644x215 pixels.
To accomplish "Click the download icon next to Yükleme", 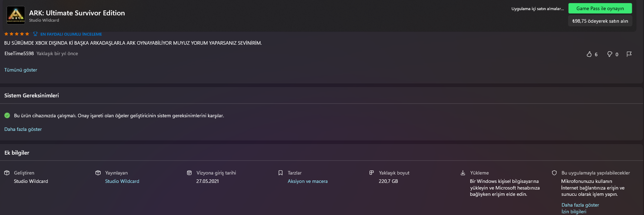I will [463, 173].
